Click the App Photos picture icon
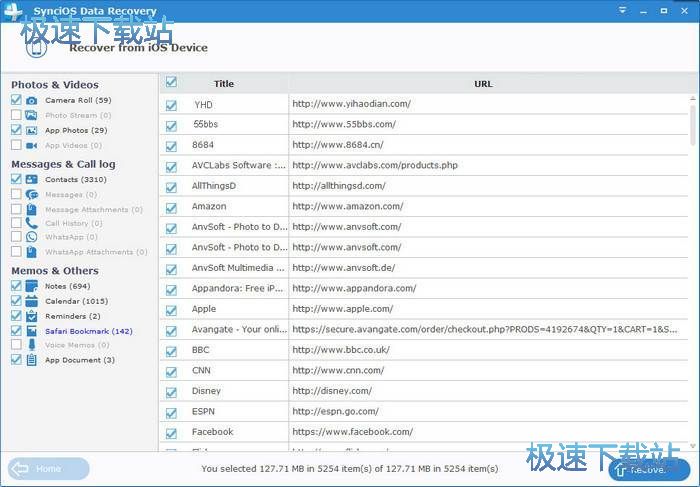The height and width of the screenshot is (487, 700). pyautogui.click(x=31, y=130)
